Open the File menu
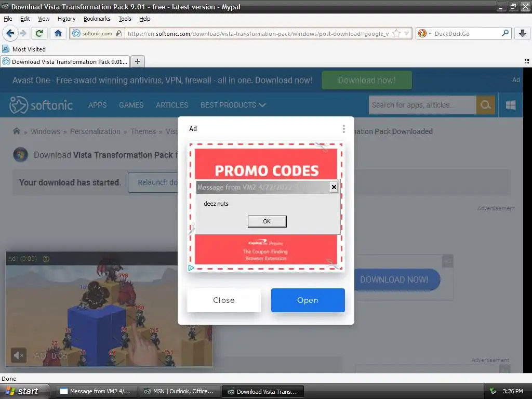Screen dimensions: 532x399 8,19
